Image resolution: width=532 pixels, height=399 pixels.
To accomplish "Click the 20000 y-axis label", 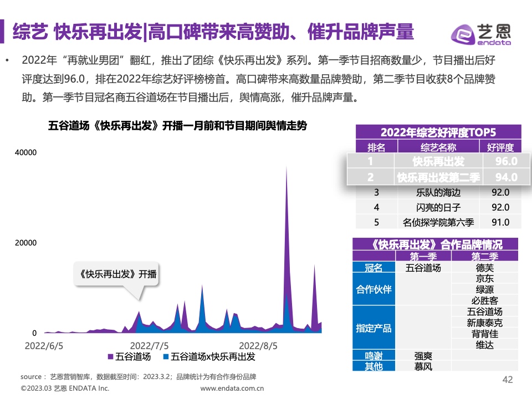I will (x=26, y=243).
